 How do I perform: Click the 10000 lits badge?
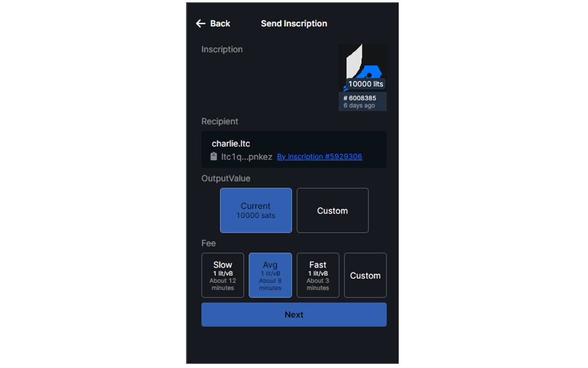click(366, 84)
